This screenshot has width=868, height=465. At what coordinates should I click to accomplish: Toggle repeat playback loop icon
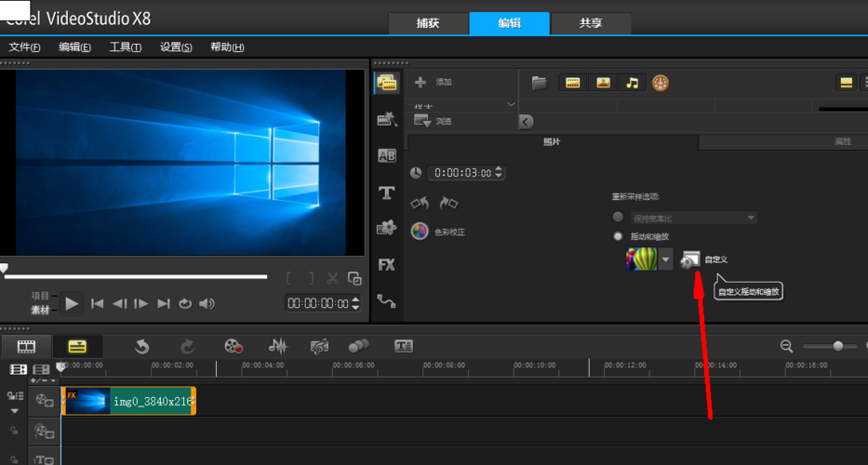185,303
